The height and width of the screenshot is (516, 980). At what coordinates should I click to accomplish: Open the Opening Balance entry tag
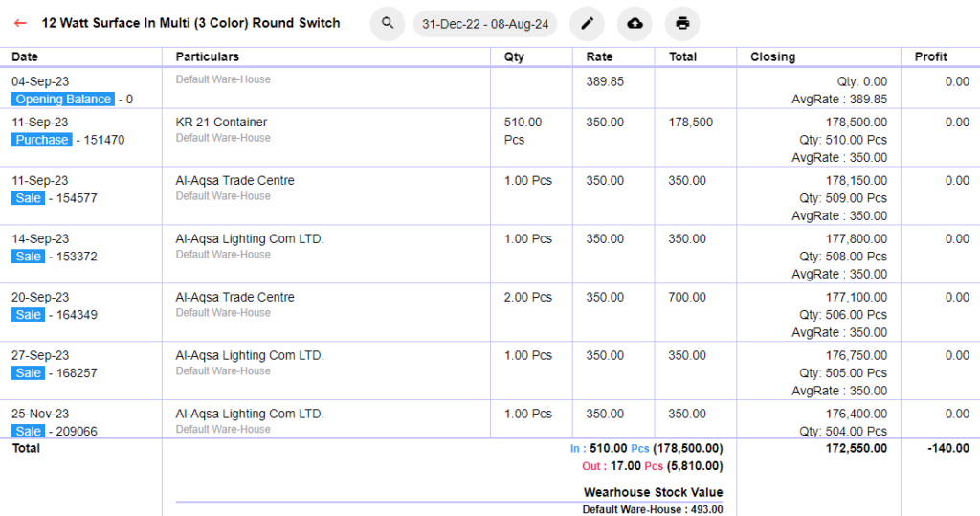pyautogui.click(x=63, y=99)
